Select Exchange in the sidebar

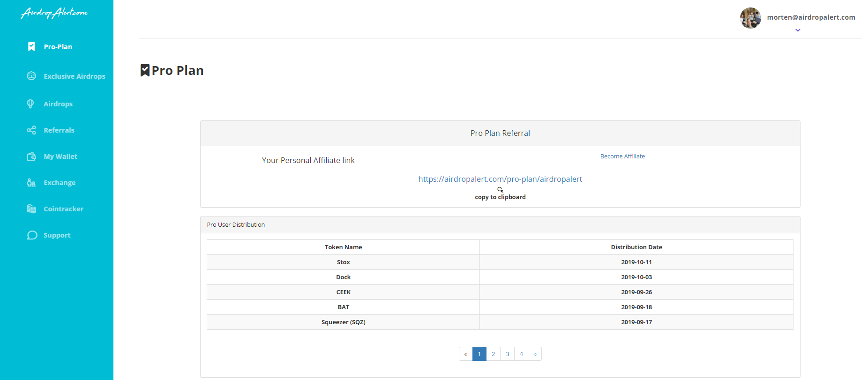pyautogui.click(x=60, y=183)
